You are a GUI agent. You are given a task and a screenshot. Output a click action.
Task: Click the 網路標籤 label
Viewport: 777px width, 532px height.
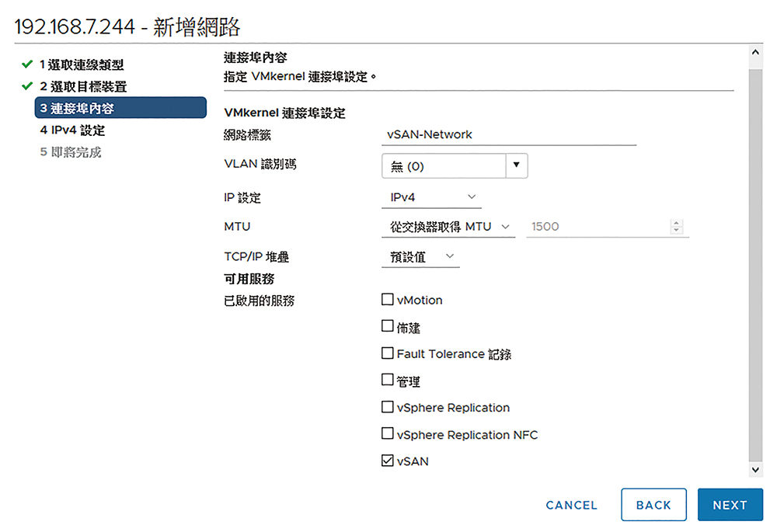247,134
